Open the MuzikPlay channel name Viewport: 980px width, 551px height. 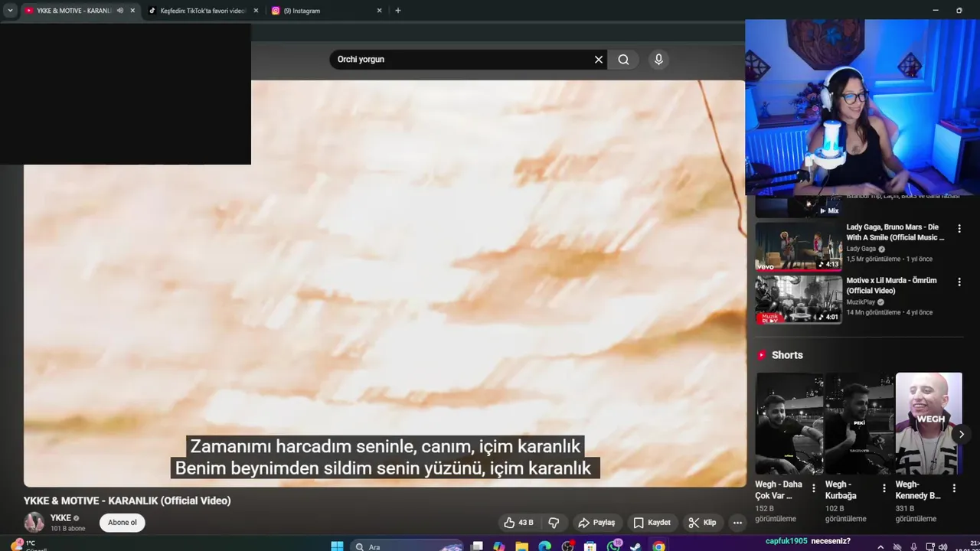[x=861, y=302]
